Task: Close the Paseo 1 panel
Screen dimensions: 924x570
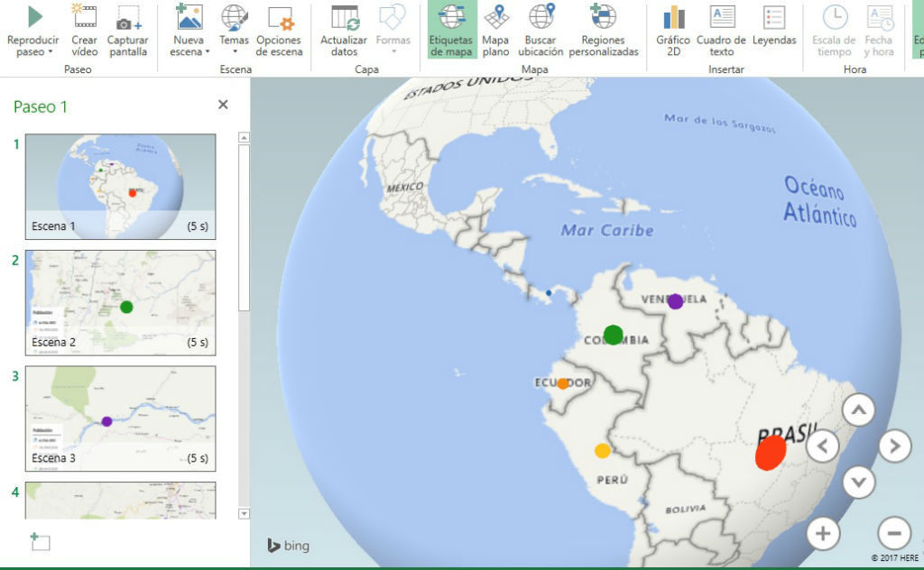Action: (223, 106)
